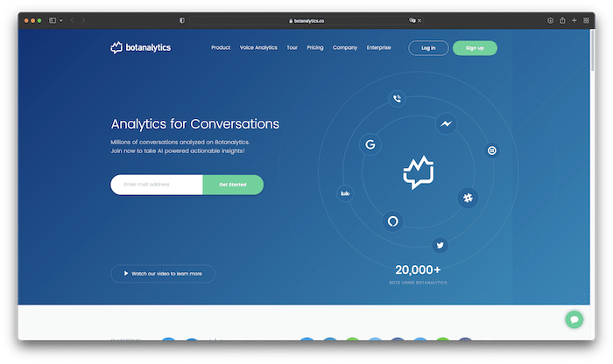Open the Pricing page
Screen dimensions: 613x364
(315, 47)
